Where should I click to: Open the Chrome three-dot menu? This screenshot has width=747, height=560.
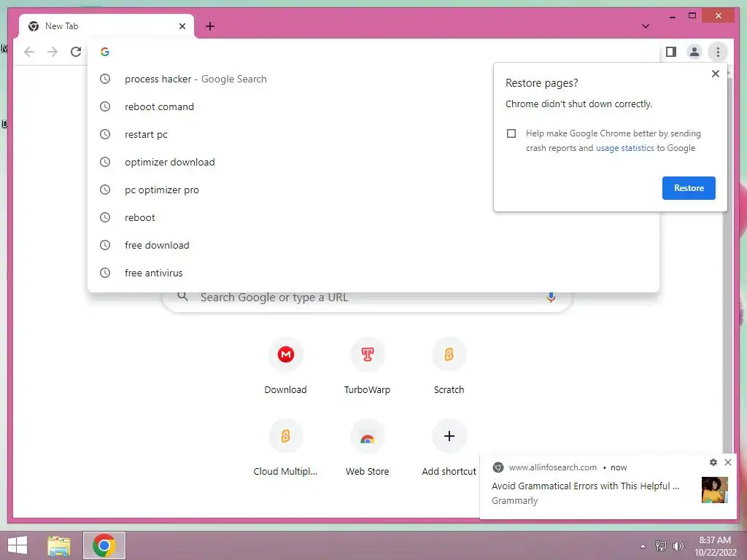[x=718, y=52]
